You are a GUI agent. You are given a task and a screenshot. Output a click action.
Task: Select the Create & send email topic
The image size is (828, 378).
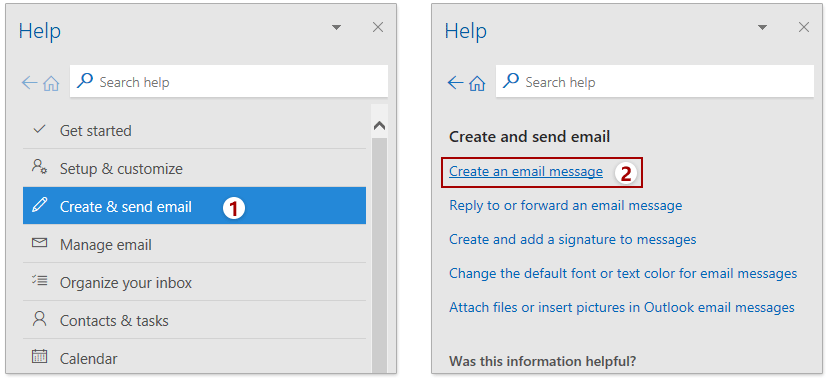(194, 205)
